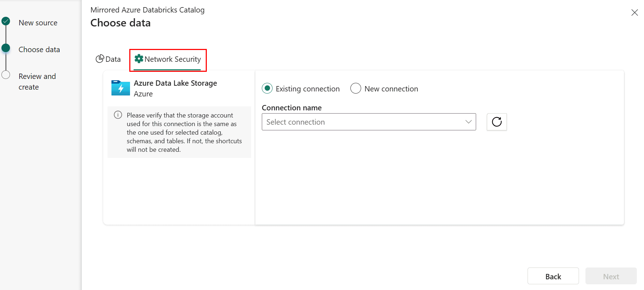Click the Azure Data Lake Storage heading
This screenshot has width=644, height=290.
pyautogui.click(x=175, y=83)
